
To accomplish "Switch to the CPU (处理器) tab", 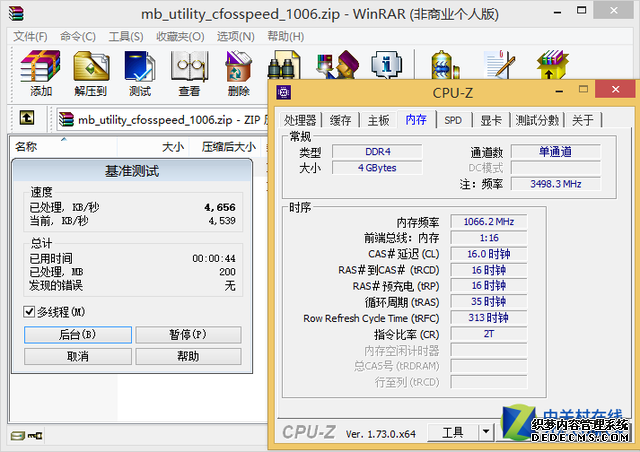I will [300, 120].
